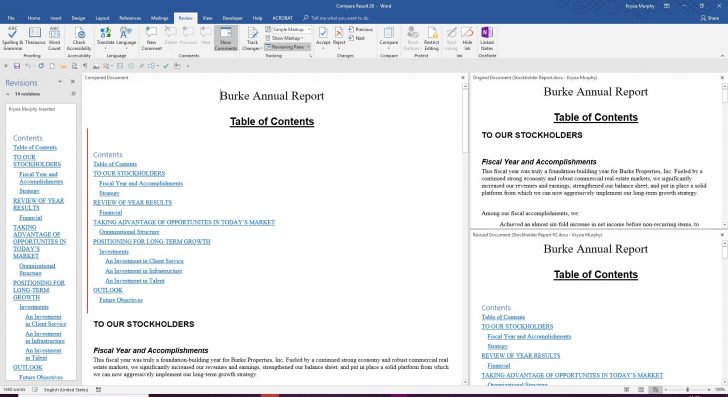Switch to the Insert tab
Screen dimensions: 728x397
(56, 18)
